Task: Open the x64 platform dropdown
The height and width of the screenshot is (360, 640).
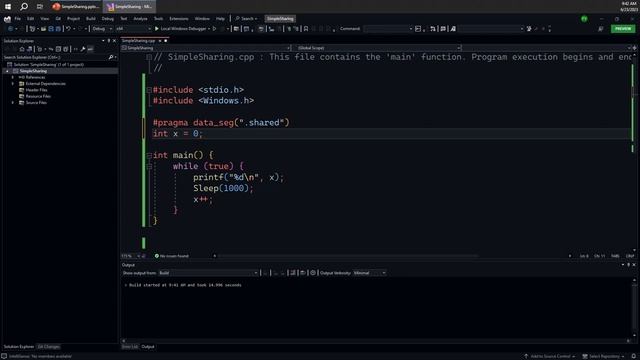Action: point(133,29)
